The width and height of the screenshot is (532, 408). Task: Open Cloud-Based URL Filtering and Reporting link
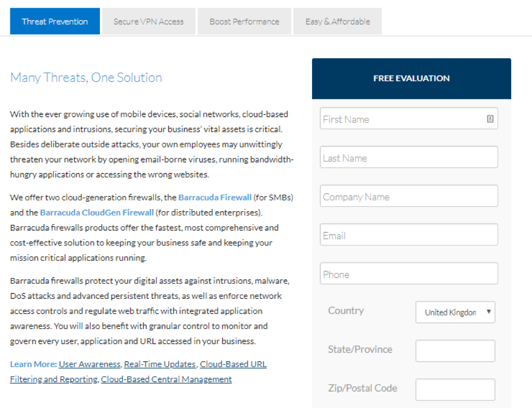[x=234, y=364]
